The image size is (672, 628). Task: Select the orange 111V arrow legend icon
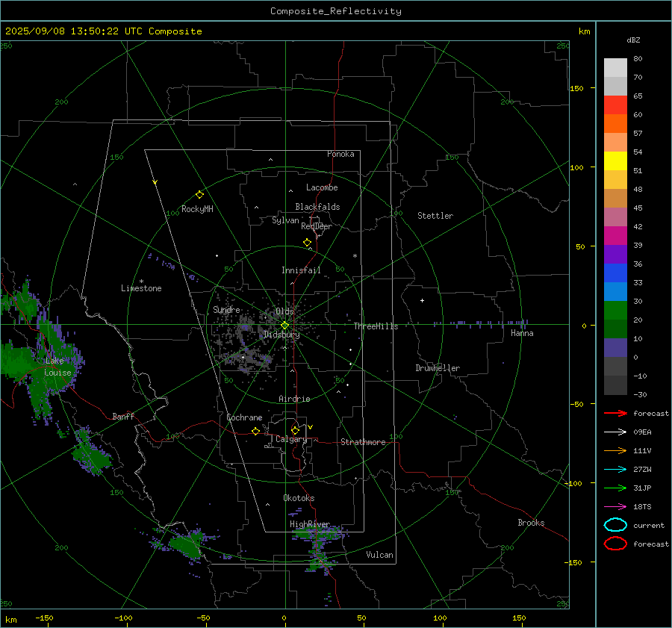click(615, 450)
